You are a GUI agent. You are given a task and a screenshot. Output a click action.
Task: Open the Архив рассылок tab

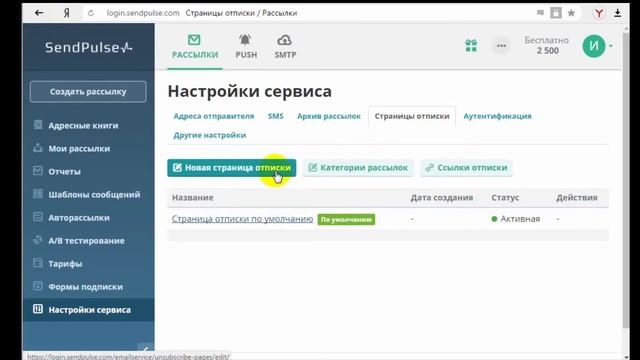(x=329, y=116)
